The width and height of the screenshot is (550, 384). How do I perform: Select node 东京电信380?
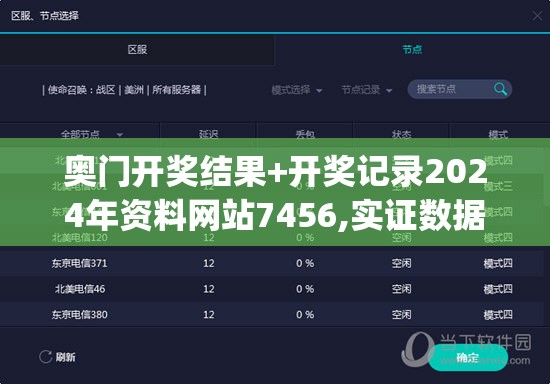pos(80,315)
